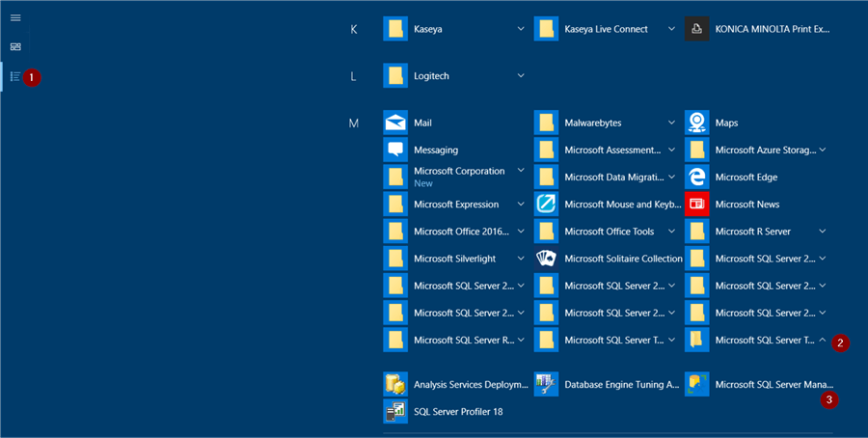This screenshot has width=868, height=438.
Task: Collapse the expanded Microsoft SQL Server T... folder
Action: click(823, 340)
